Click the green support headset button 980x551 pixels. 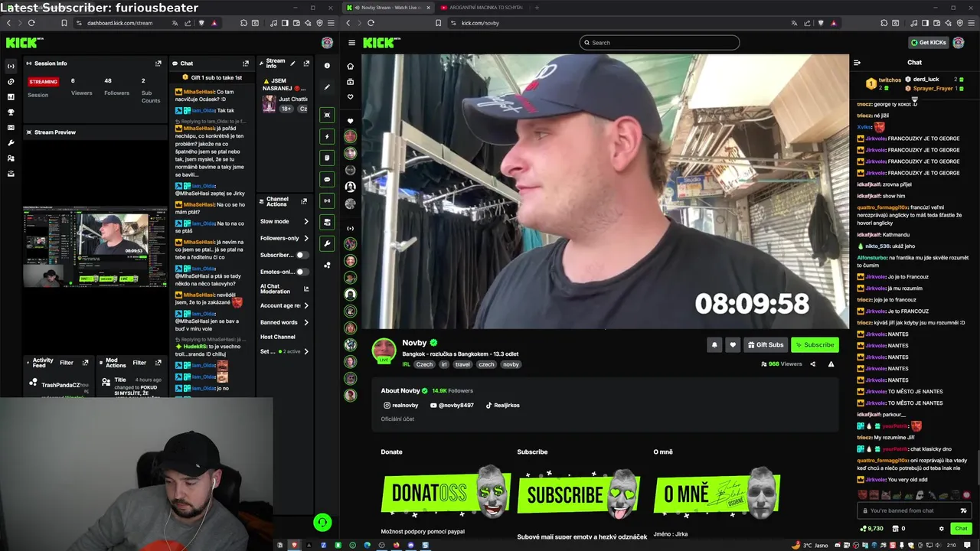click(322, 523)
